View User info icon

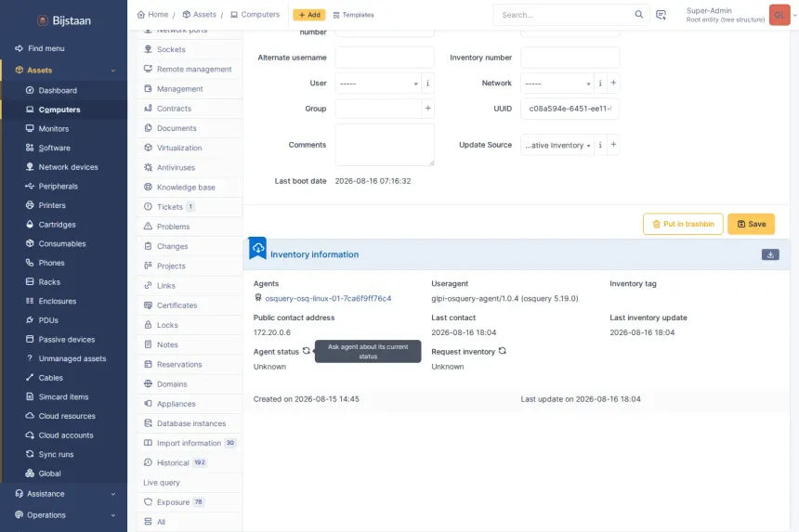(x=427, y=83)
